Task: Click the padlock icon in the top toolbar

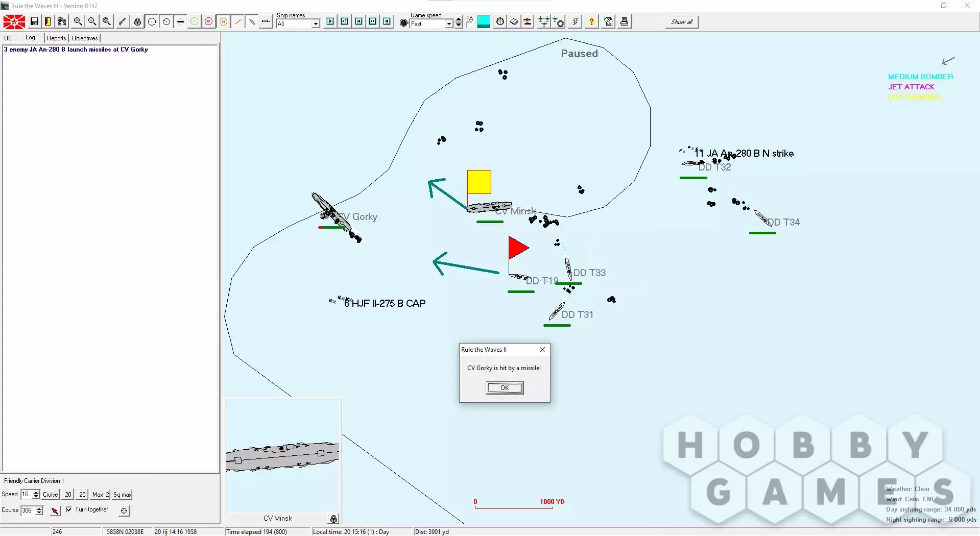Action: [x=137, y=21]
